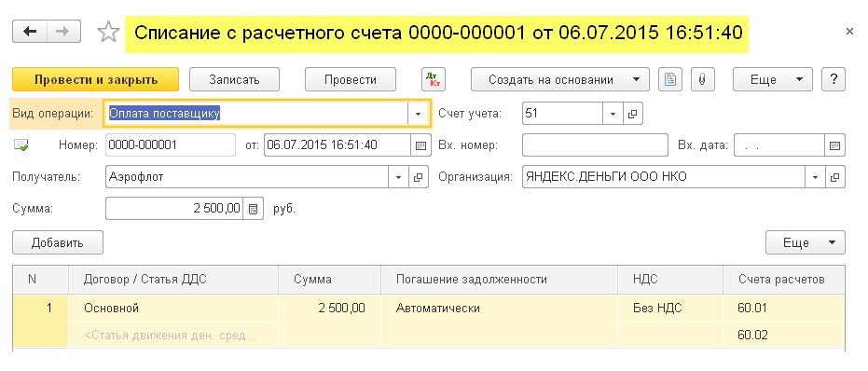This screenshot has width=868, height=371.
Task: Click the Счета расчетов column header
Action: [784, 280]
